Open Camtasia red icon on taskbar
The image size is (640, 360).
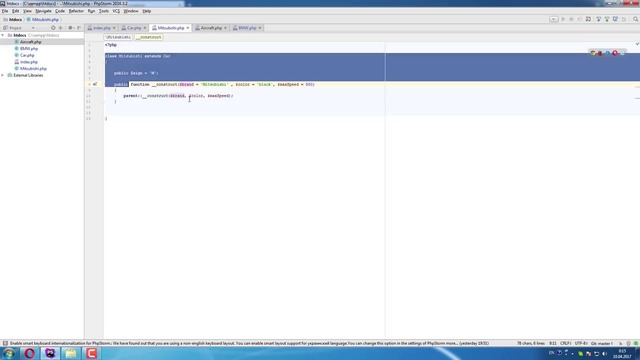[91, 353]
